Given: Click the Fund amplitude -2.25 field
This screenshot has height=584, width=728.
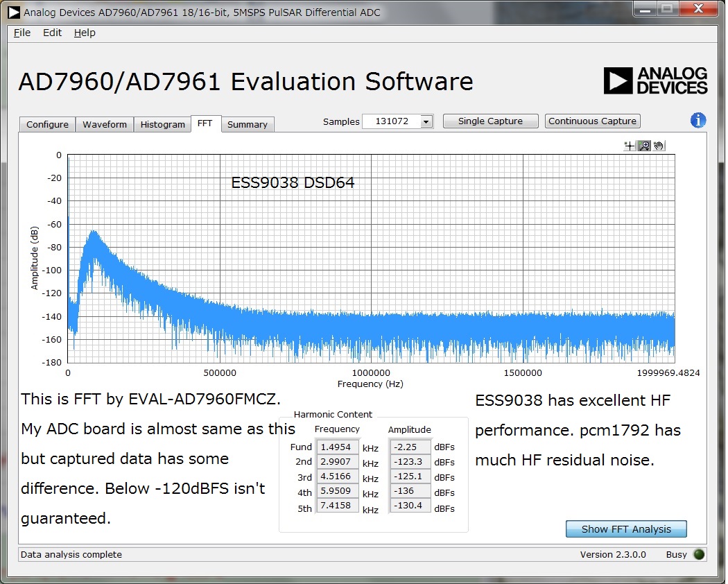Looking at the screenshot, I should coord(410,447).
